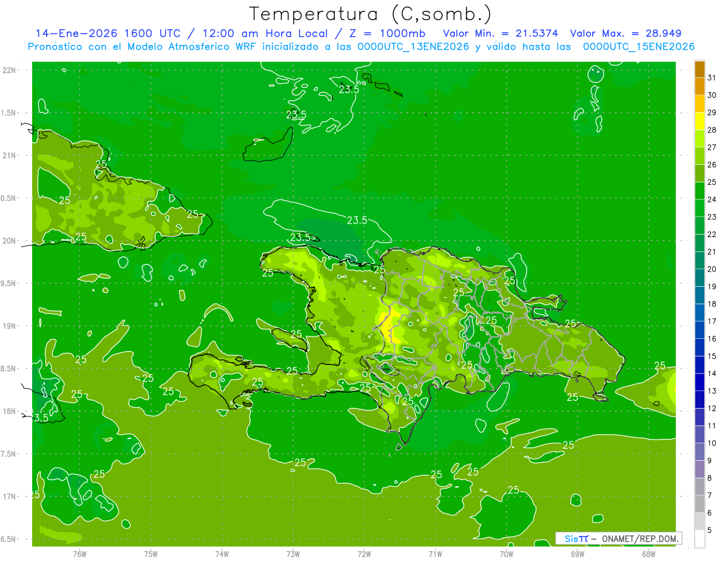This screenshot has height=562, width=728.
Task: Click the '69W' longitude axis label
Action: 578,554
